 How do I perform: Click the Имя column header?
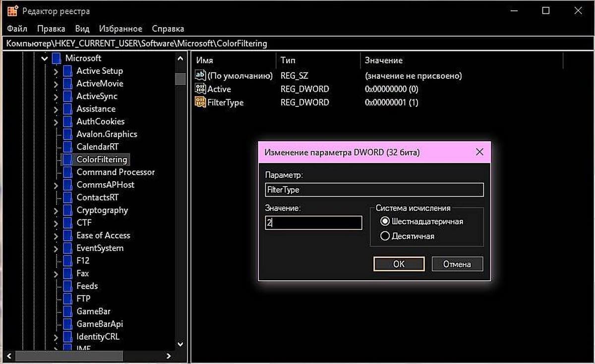[233, 60]
